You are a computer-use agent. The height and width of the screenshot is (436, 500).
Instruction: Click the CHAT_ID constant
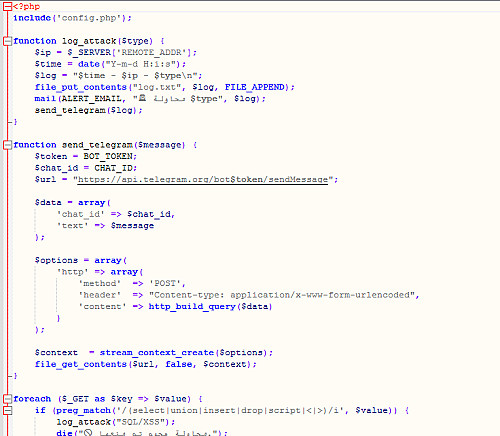[x=114, y=168]
